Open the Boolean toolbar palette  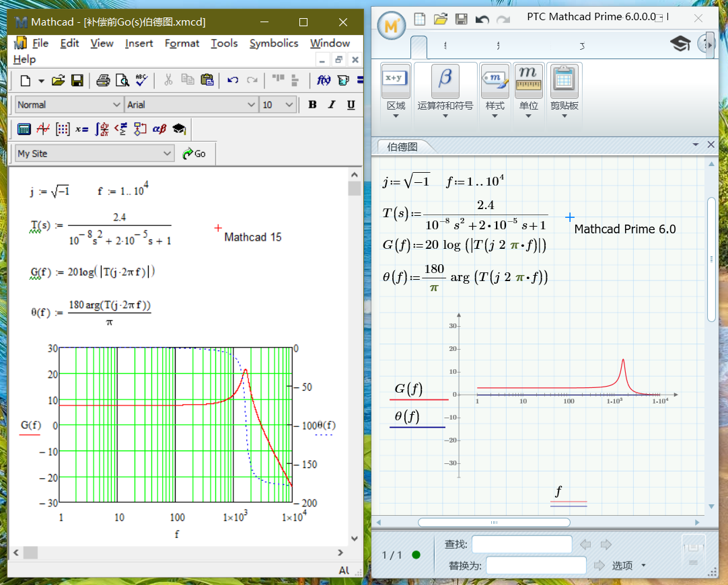pyautogui.click(x=120, y=129)
